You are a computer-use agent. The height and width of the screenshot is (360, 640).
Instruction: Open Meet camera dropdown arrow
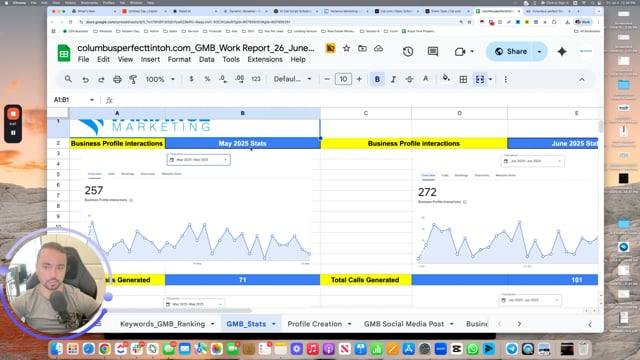[472, 51]
